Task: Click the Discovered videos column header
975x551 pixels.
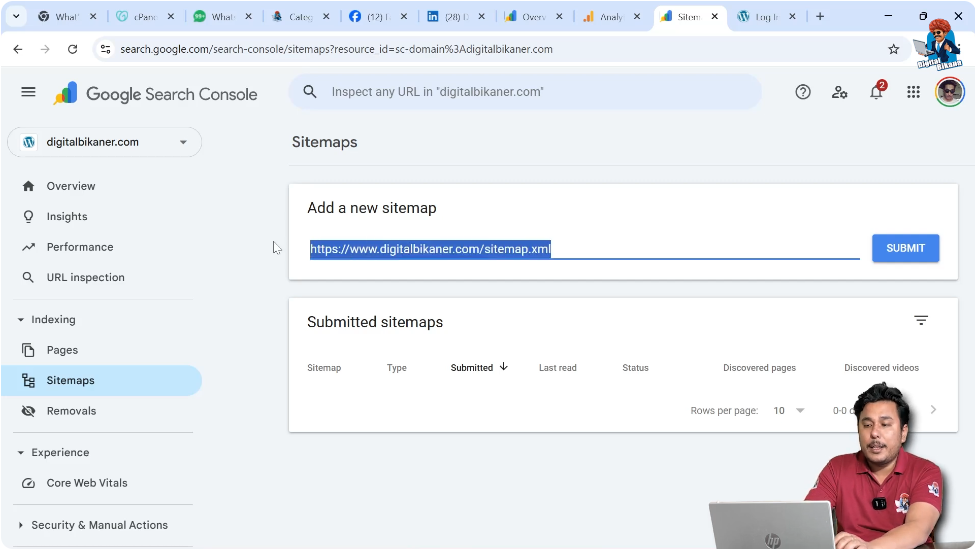Action: pos(881,368)
